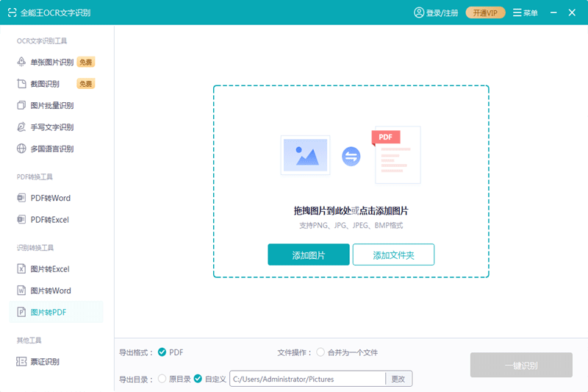Click the 手写文字识别 pen icon
The image size is (588, 392).
tap(22, 127)
